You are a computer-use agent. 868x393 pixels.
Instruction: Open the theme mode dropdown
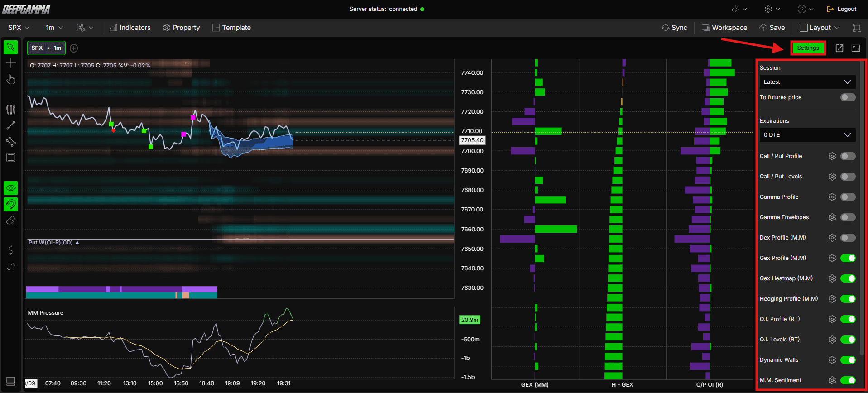click(x=739, y=9)
